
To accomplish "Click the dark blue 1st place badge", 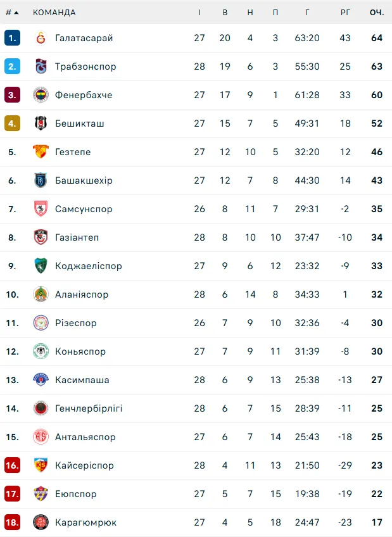I will point(12,38).
